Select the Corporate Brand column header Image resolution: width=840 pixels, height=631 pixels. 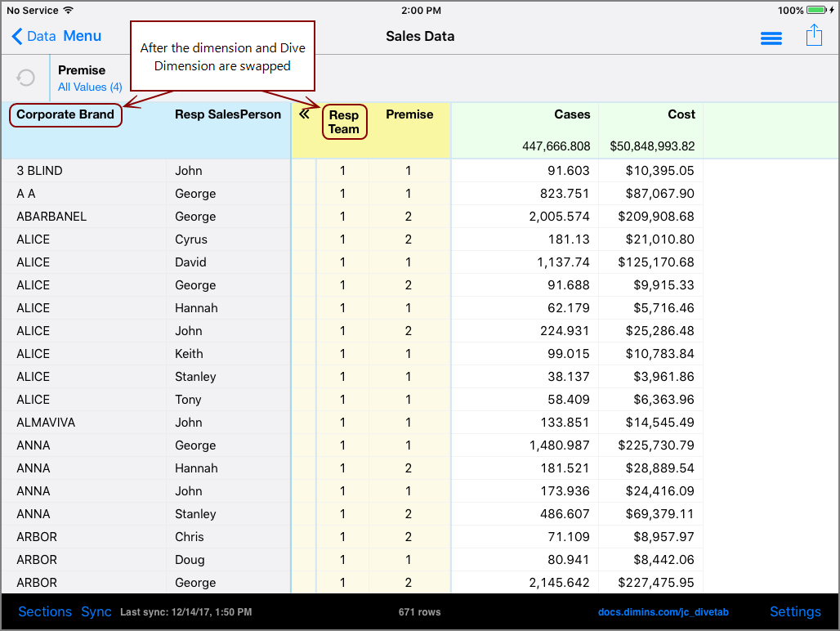tap(65, 114)
